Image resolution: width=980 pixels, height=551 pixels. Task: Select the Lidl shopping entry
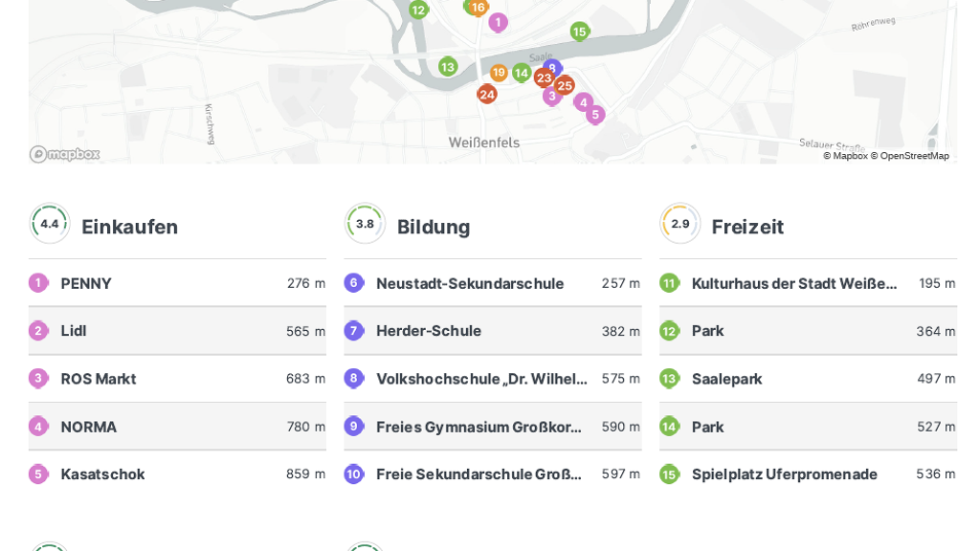point(177,331)
